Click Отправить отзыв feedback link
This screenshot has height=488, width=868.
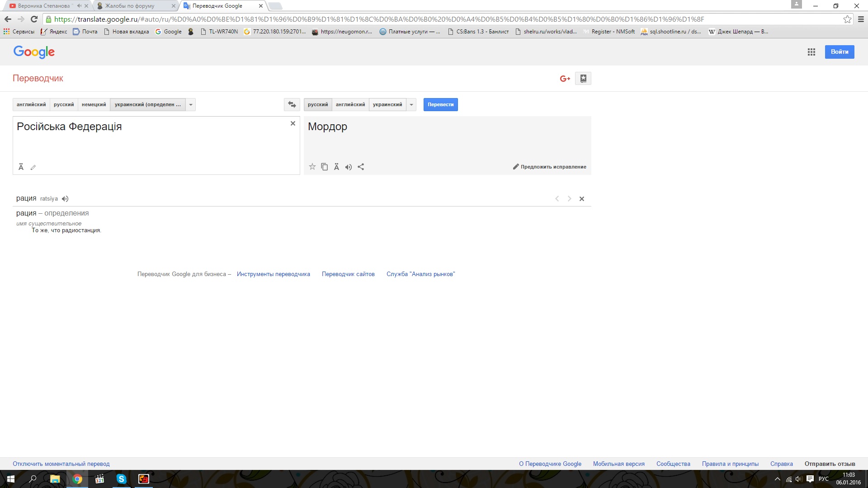pos(830,464)
